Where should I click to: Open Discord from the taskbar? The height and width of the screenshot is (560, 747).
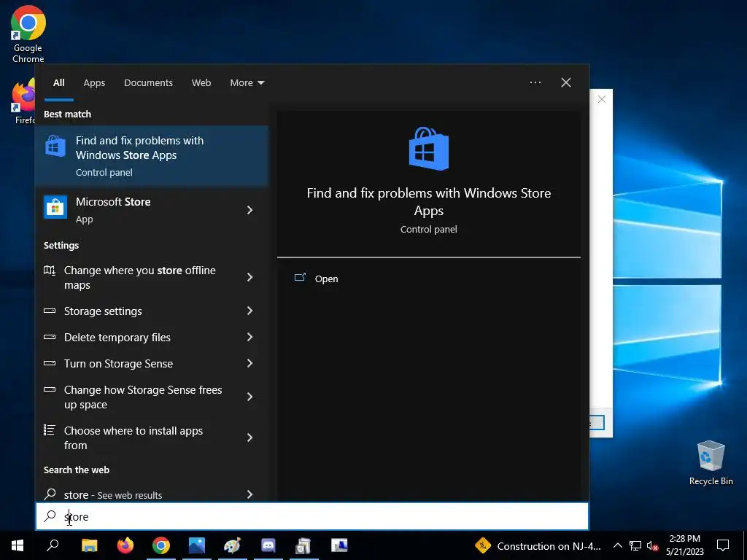268,545
